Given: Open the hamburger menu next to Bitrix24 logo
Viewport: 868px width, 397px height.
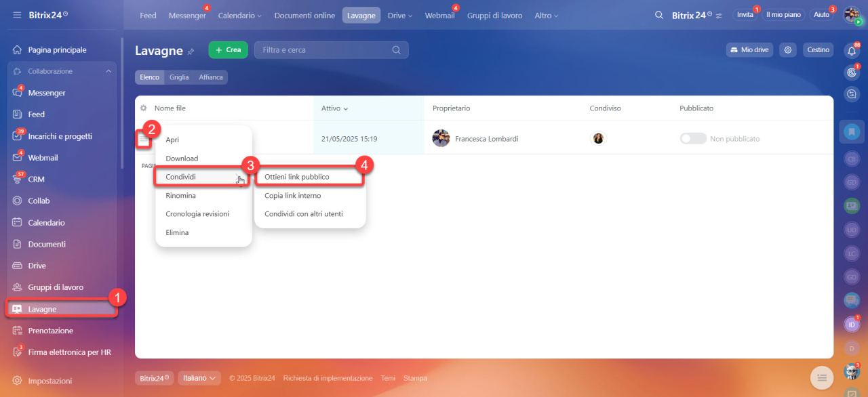Looking at the screenshot, I should tap(17, 15).
